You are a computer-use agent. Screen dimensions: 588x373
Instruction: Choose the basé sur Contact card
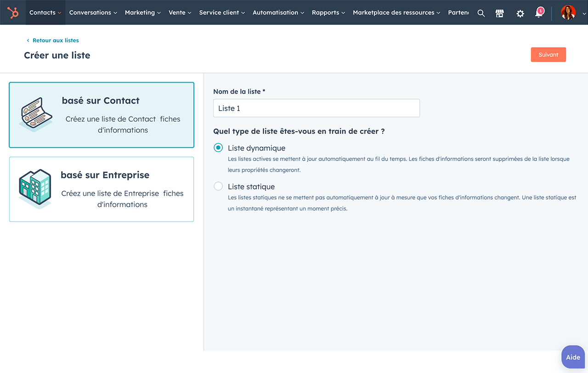102,115
